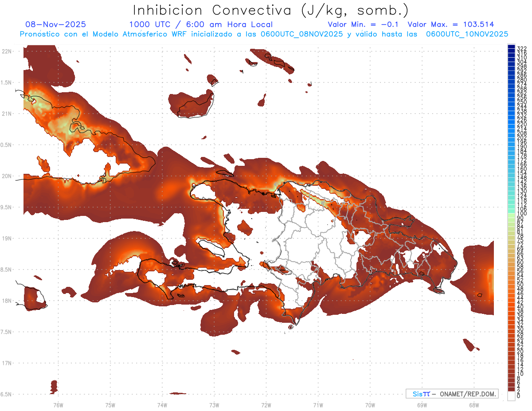This screenshot has width=532, height=411.
Task: Click the '160' color scale label
Action: [522, 169]
